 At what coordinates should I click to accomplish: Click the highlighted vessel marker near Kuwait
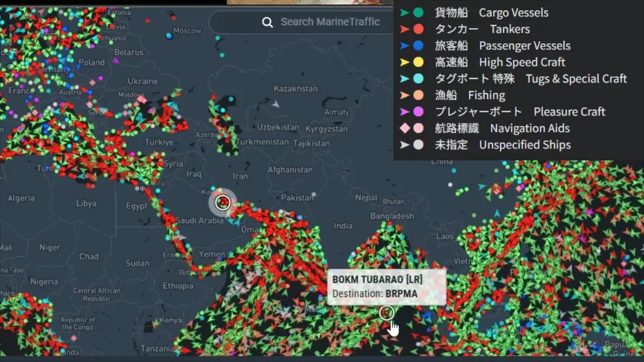pos(222,203)
